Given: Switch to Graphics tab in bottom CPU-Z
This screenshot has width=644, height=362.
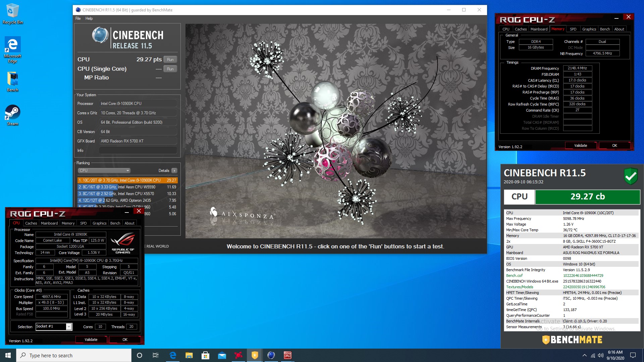Looking at the screenshot, I should point(99,223).
